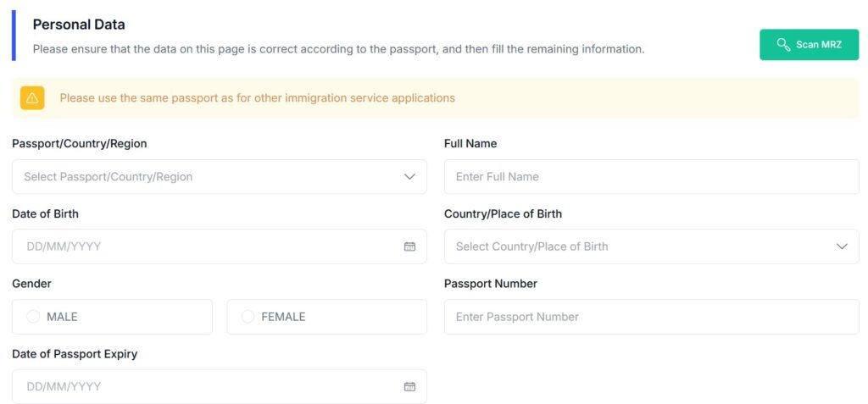Click the Passport Number field label
Image resolution: width=868 pixels, height=404 pixels.
click(491, 284)
